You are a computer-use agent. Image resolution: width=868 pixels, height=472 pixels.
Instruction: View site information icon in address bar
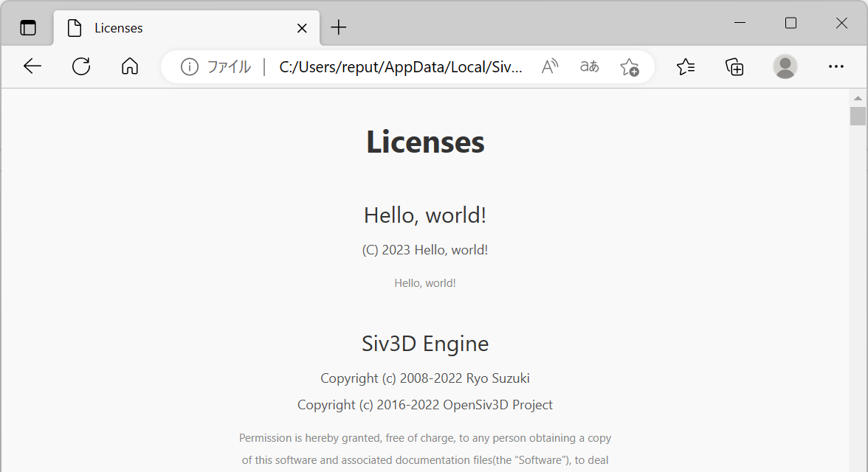(189, 67)
